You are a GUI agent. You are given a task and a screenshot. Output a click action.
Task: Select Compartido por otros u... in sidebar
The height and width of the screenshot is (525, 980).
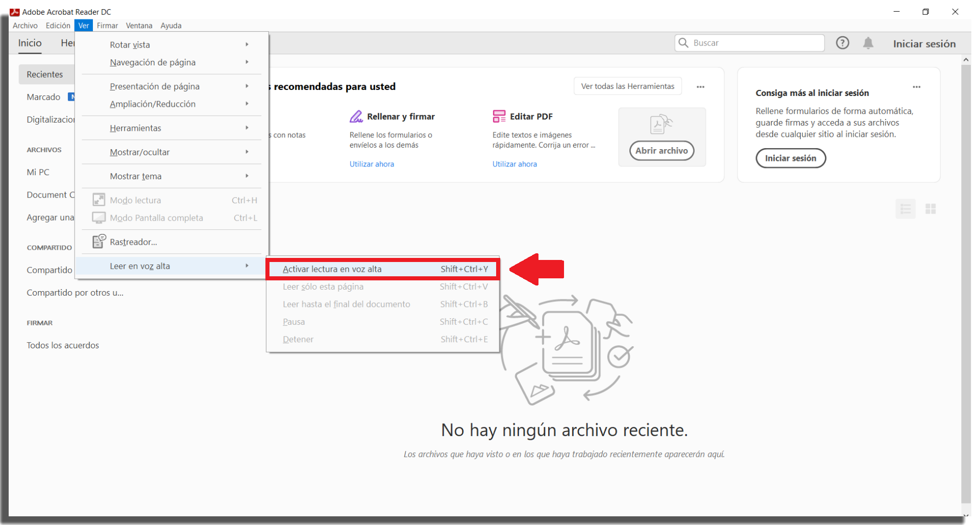tap(75, 293)
